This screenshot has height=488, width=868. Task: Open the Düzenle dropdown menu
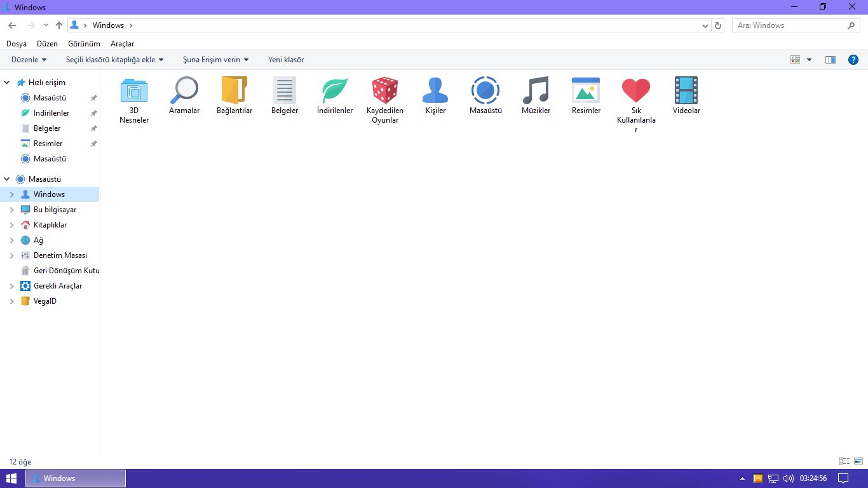coord(29,60)
